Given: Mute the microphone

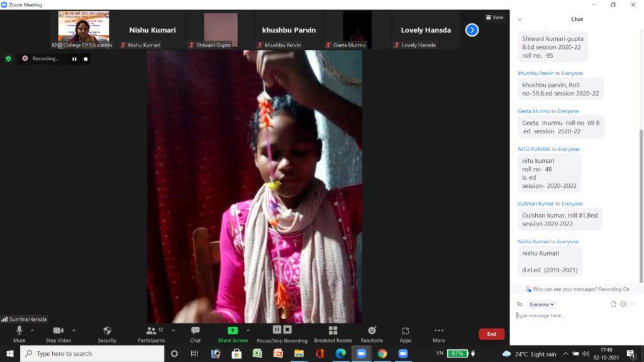Looking at the screenshot, I should tap(19, 334).
